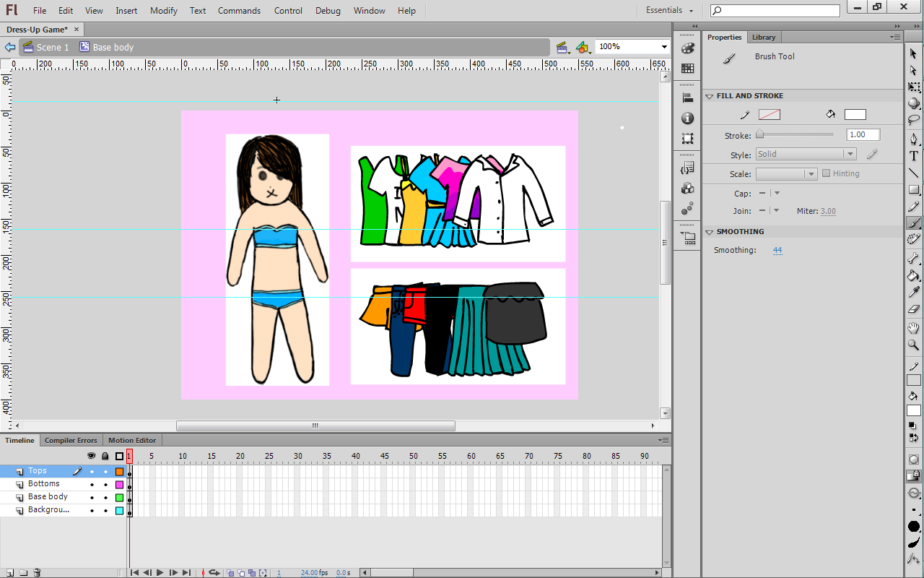
Task: Open the Essentials workspace dropdown
Action: click(669, 11)
